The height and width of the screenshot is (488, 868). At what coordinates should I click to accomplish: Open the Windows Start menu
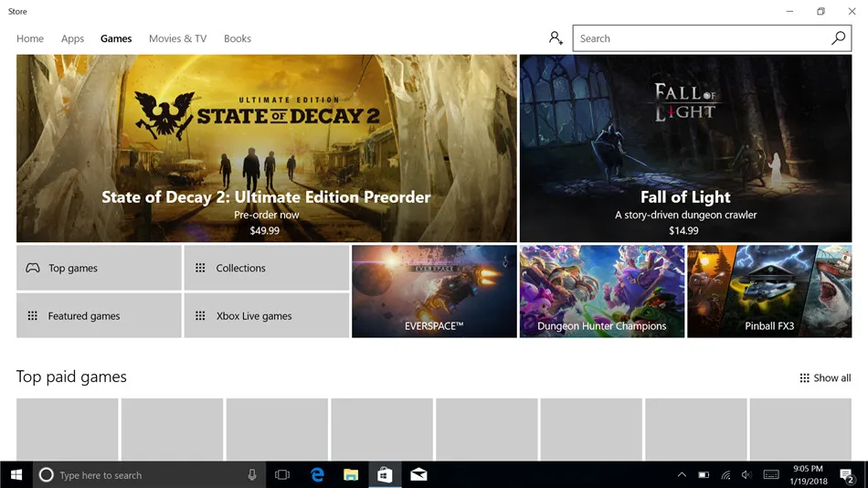tap(16, 474)
